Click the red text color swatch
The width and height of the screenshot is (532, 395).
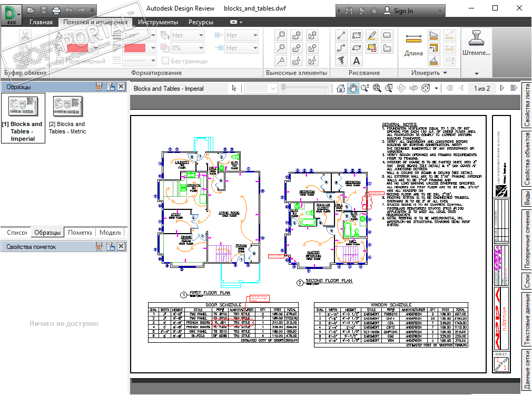(x=77, y=48)
